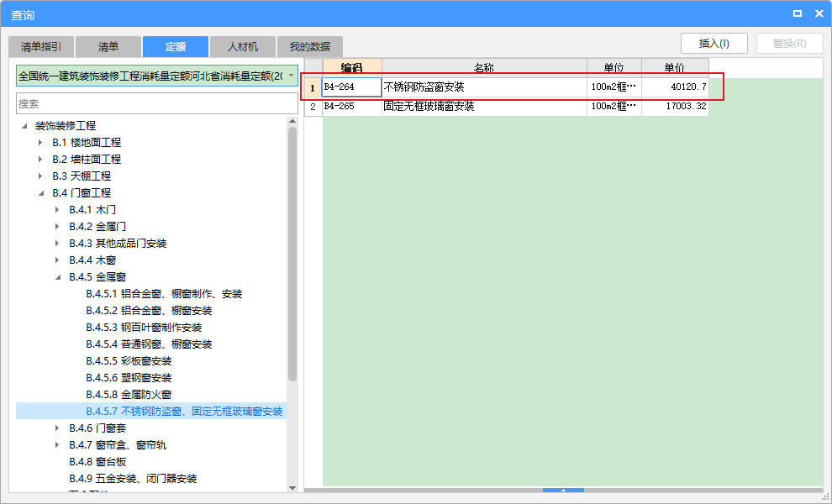Screen dimensions: 832x504
Task: Expand the B.4.2 金属门 node
Action: [57, 227]
